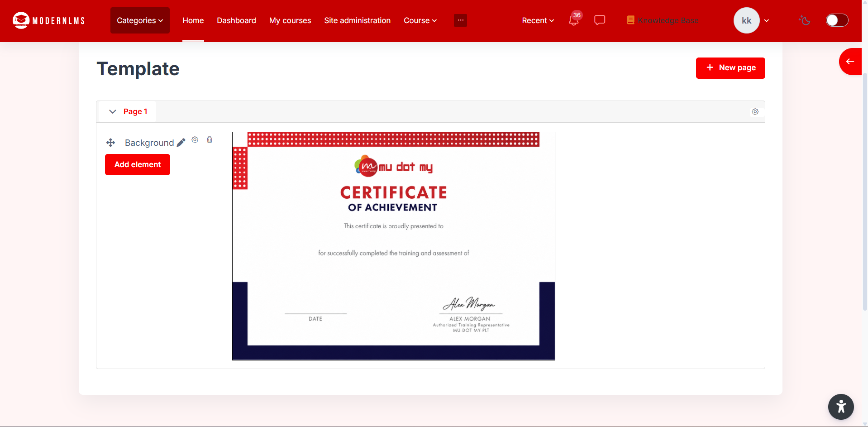The height and width of the screenshot is (427, 868).
Task: Open the Recent dropdown
Action: [538, 20]
